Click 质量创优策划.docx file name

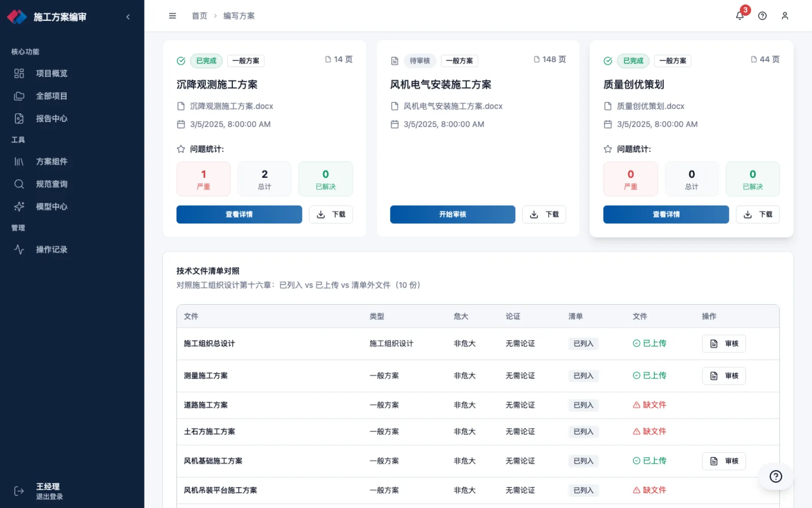(x=651, y=106)
